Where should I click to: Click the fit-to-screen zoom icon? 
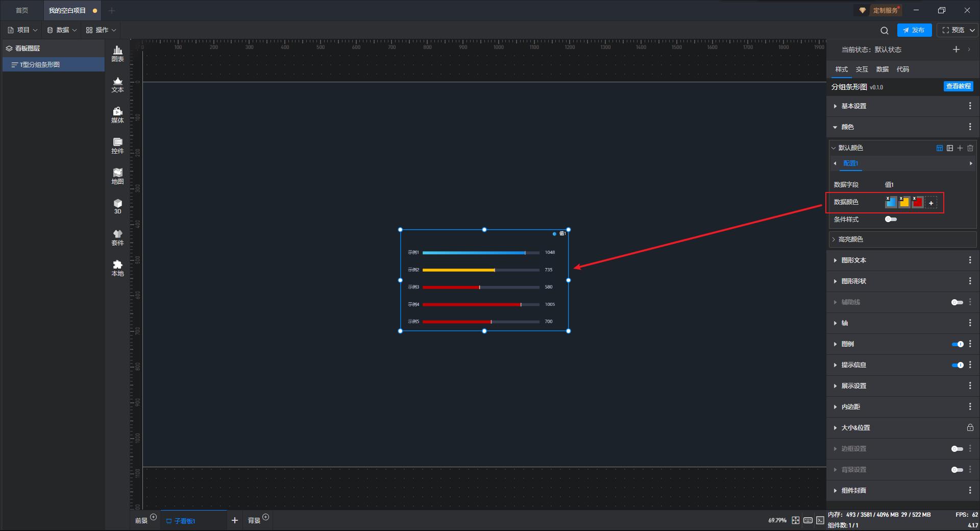tap(796, 520)
